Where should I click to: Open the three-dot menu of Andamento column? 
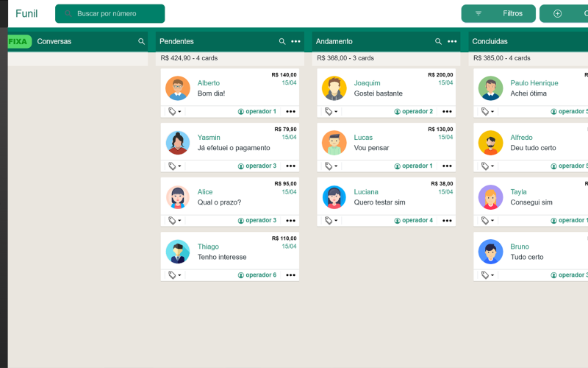452,41
